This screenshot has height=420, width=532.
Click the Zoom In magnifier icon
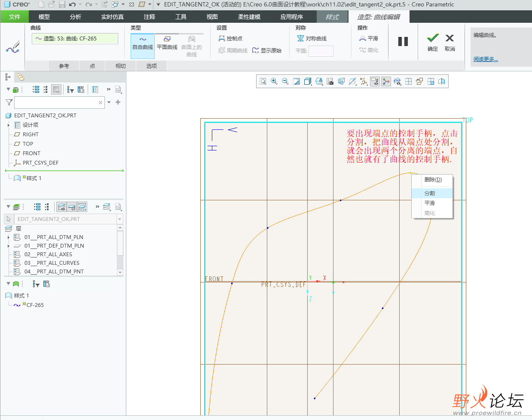(274, 81)
